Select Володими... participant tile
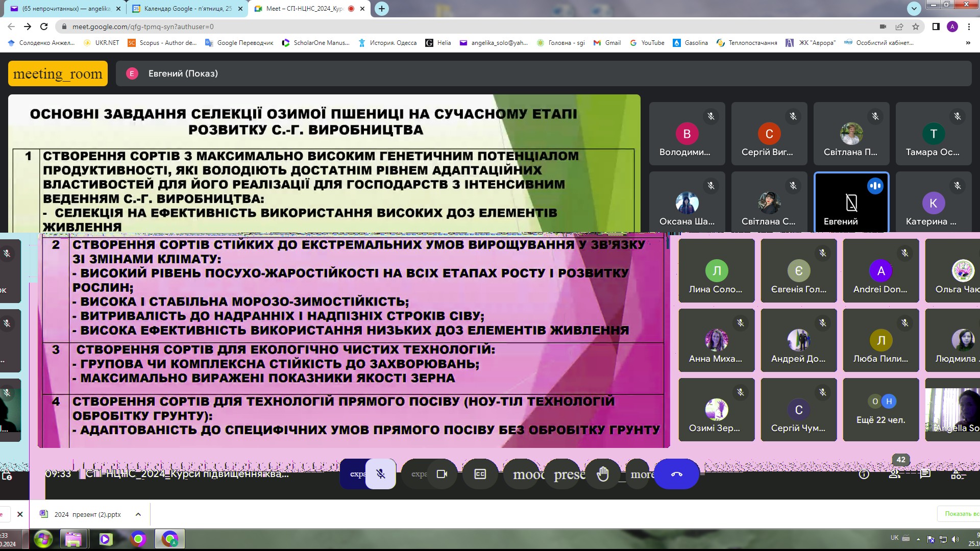This screenshot has height=551, width=980. click(687, 134)
